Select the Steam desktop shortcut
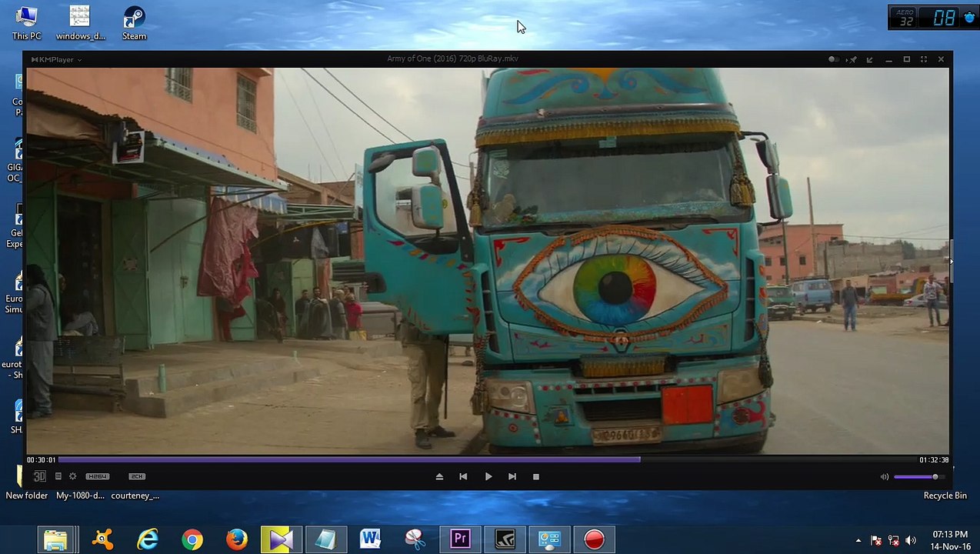980x554 pixels. click(134, 24)
